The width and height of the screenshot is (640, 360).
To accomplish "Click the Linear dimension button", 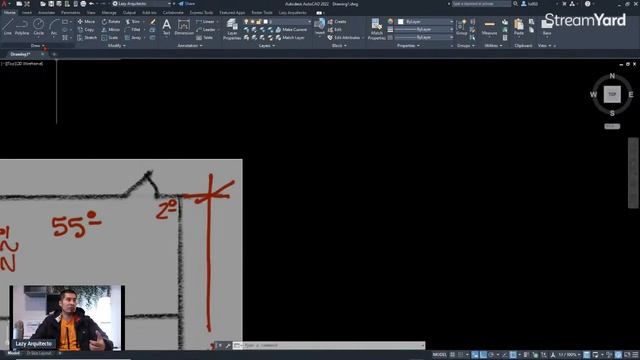I will [206, 21].
